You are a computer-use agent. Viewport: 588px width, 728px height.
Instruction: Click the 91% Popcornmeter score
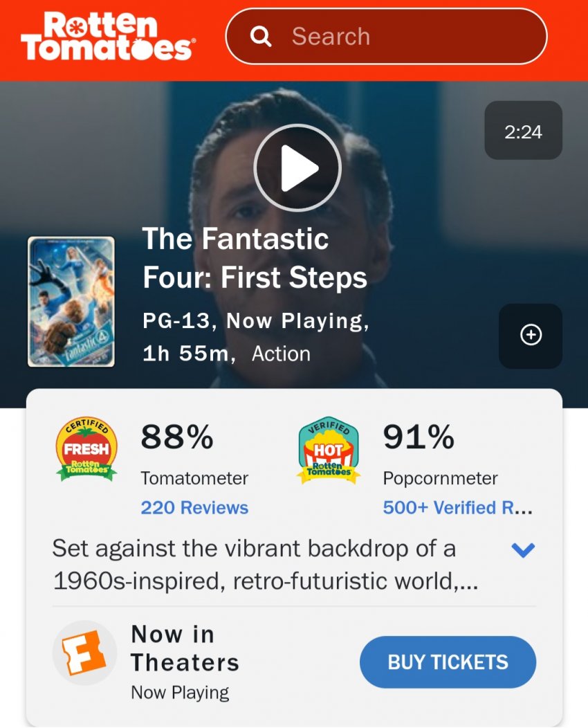coord(419,437)
